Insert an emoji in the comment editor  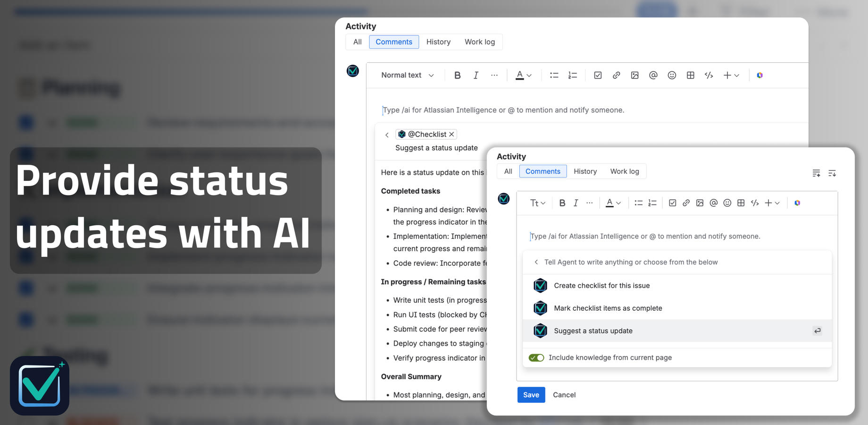[x=727, y=203]
